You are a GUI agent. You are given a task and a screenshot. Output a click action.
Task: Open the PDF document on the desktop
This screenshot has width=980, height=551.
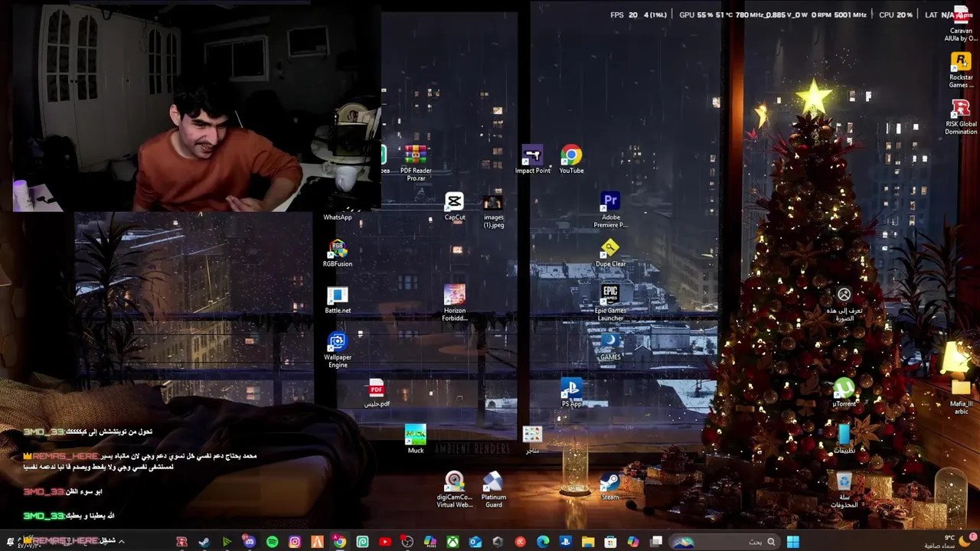(377, 393)
